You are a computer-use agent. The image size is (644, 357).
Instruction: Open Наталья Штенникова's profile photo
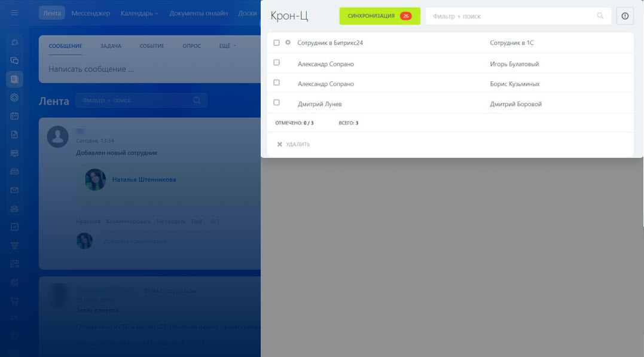coord(95,179)
